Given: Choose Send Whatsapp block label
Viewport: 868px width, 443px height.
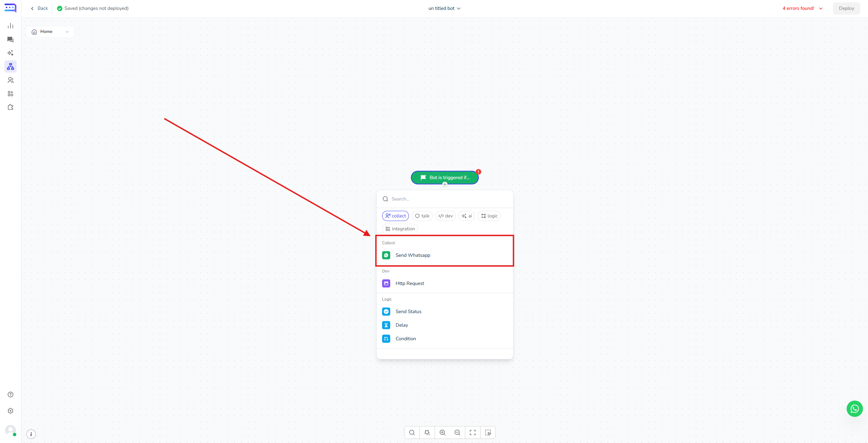Looking at the screenshot, I should [413, 255].
